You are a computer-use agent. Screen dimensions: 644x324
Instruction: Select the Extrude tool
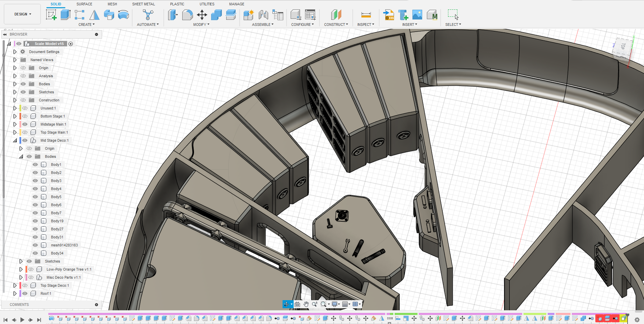tap(65, 15)
